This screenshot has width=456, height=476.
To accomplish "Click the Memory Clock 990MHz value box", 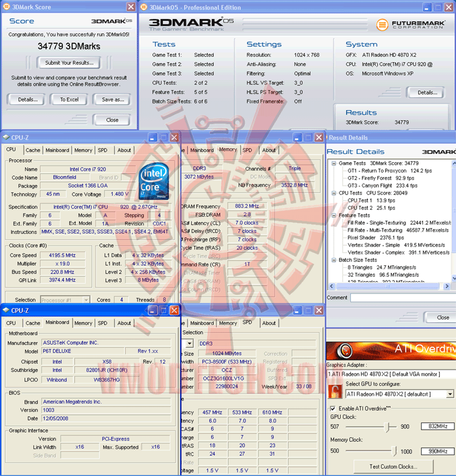I will coord(438,451).
